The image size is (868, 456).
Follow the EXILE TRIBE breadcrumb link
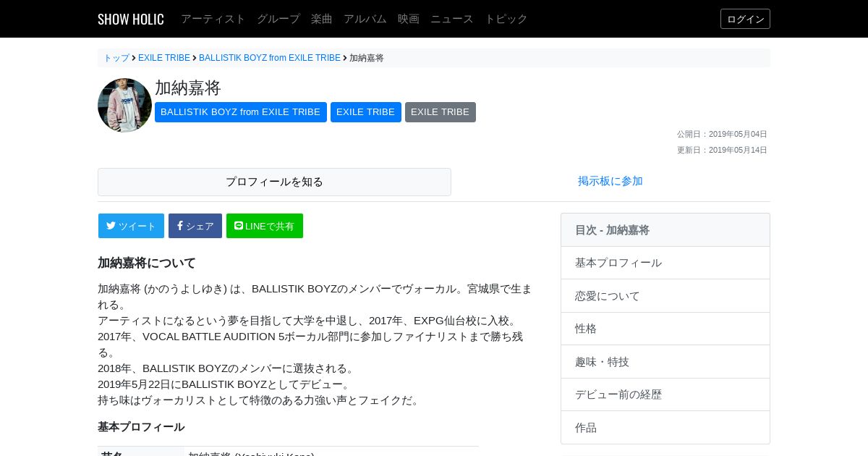[164, 58]
